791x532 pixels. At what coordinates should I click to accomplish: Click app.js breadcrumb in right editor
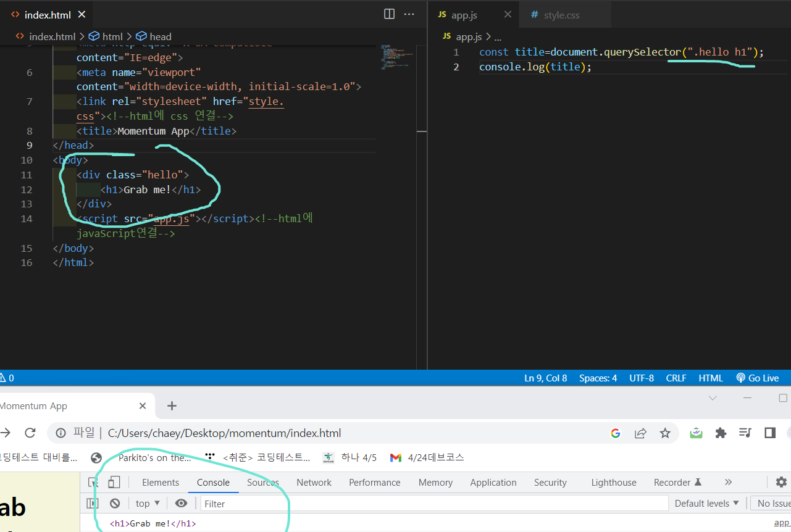(x=462, y=37)
